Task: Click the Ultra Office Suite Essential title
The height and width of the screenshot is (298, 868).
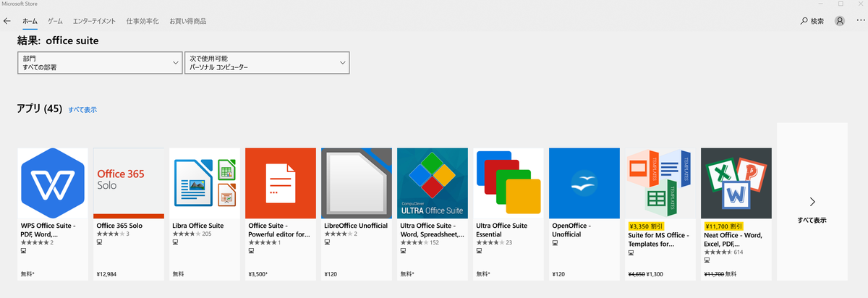Action: 503,229
